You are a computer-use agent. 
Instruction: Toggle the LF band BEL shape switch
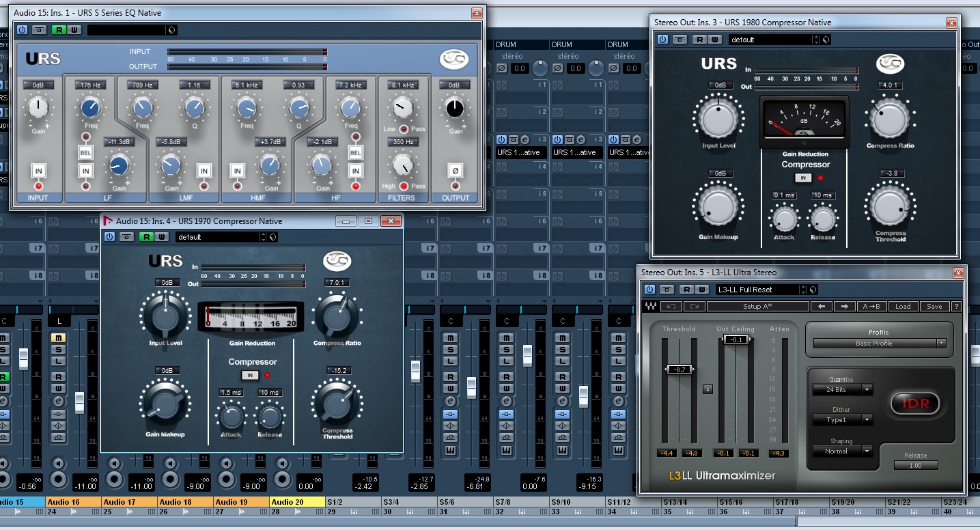pos(86,152)
